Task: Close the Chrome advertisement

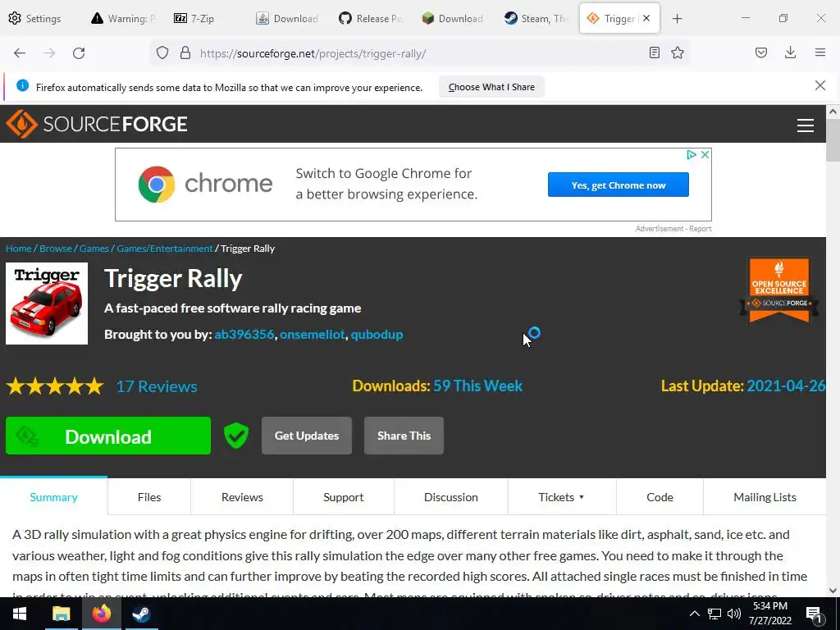Action: point(705,154)
